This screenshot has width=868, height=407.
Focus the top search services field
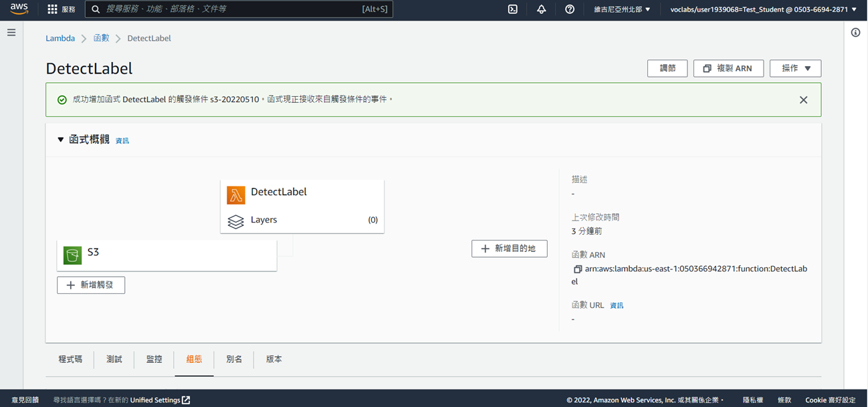point(239,9)
